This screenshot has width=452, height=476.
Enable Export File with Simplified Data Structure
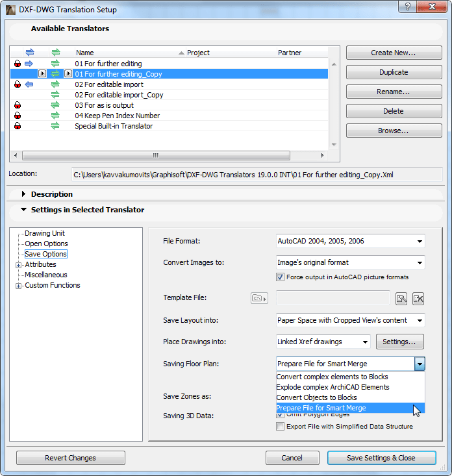(x=280, y=427)
